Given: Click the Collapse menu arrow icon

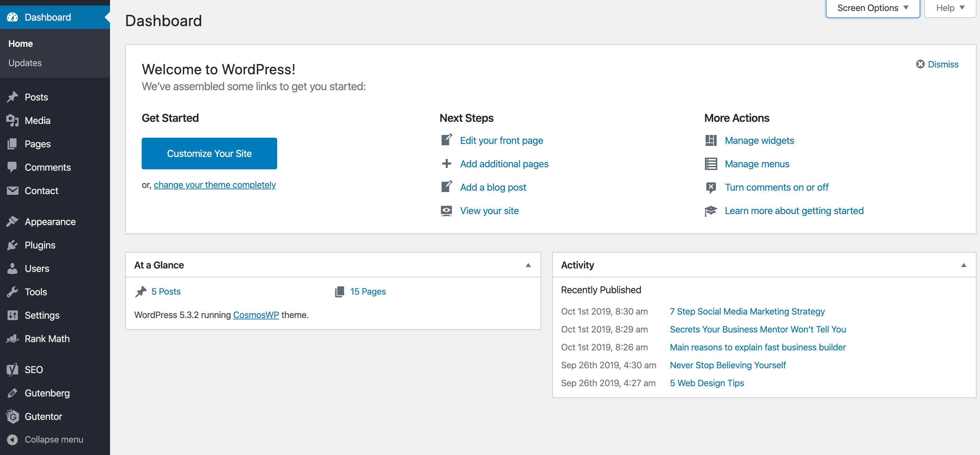Looking at the screenshot, I should [x=12, y=440].
